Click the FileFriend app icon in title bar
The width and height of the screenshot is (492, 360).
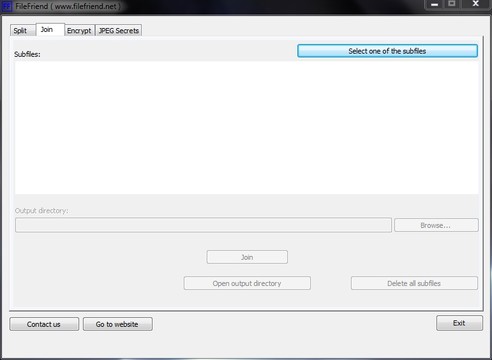point(7,6)
